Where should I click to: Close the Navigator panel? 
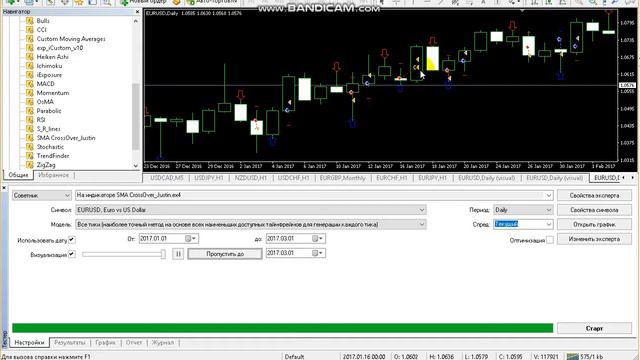pyautogui.click(x=137, y=12)
